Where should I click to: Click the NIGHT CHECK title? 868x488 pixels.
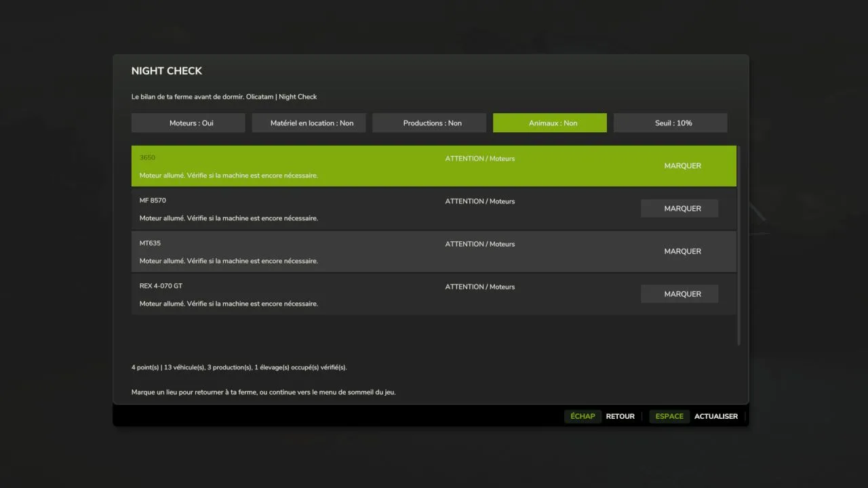[167, 70]
